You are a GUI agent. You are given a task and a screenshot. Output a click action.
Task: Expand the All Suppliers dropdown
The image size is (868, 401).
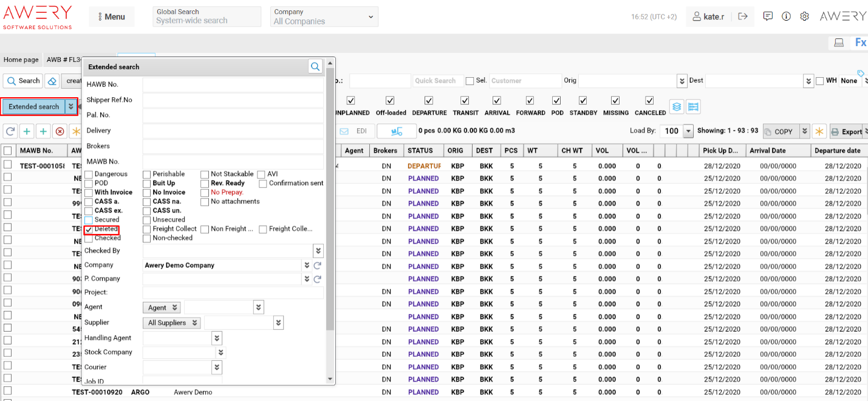171,323
